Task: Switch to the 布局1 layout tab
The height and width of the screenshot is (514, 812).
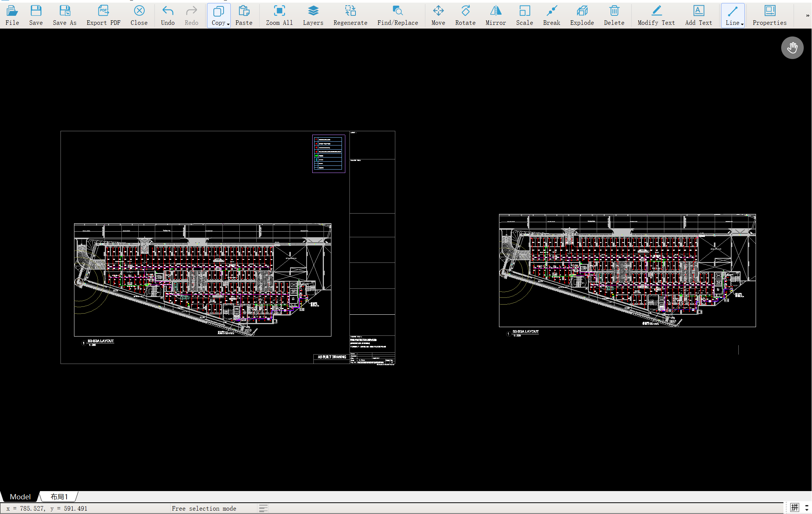Action: 59,497
